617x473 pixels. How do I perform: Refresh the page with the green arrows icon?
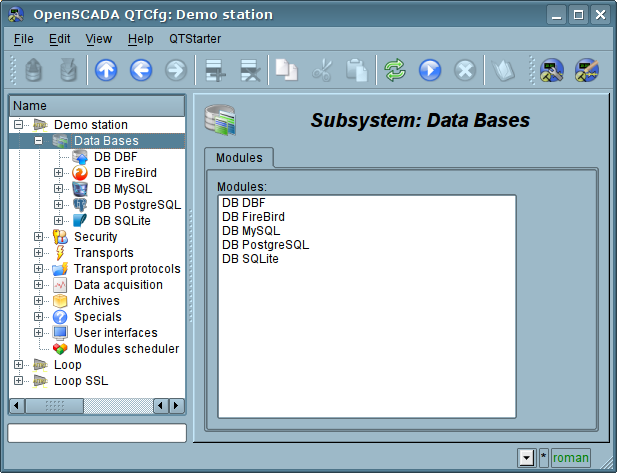tap(395, 70)
